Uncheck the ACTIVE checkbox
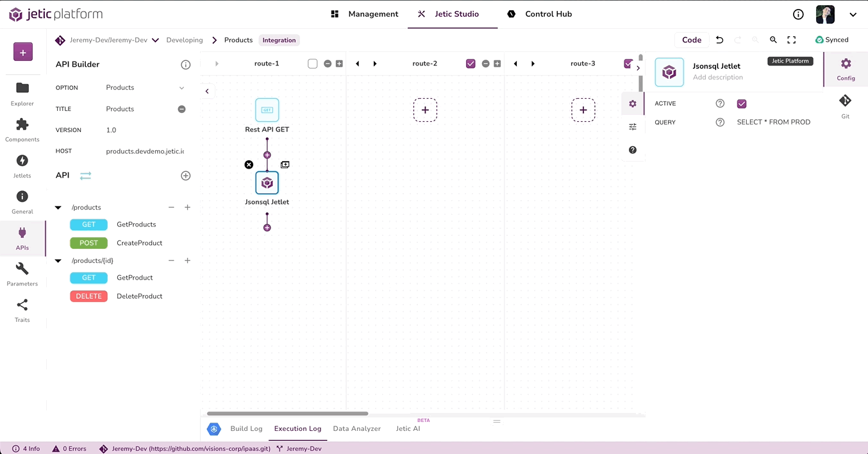 click(742, 104)
